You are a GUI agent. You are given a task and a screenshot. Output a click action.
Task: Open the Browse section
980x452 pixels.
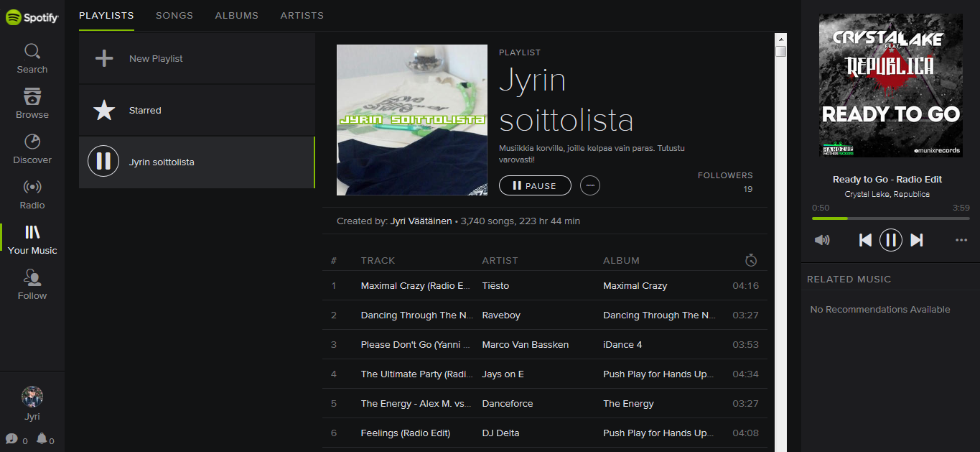click(32, 104)
